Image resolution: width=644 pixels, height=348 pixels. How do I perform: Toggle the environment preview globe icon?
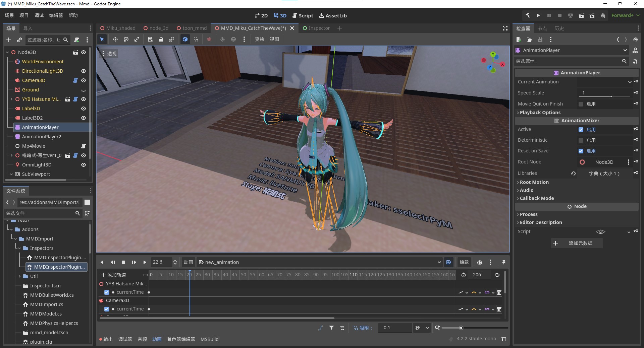[233, 39]
